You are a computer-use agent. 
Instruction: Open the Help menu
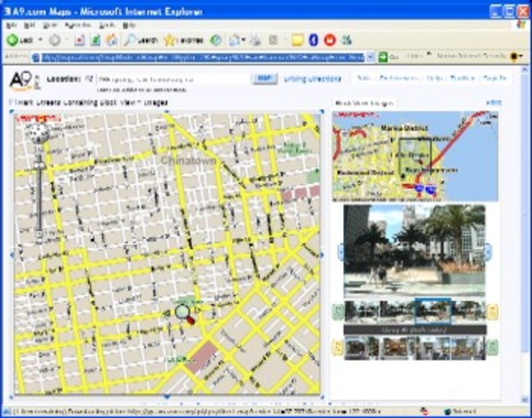129,25
